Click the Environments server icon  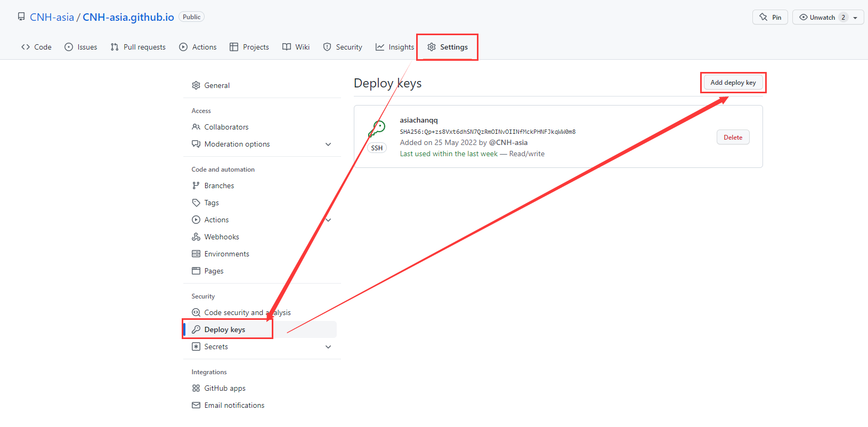196,254
